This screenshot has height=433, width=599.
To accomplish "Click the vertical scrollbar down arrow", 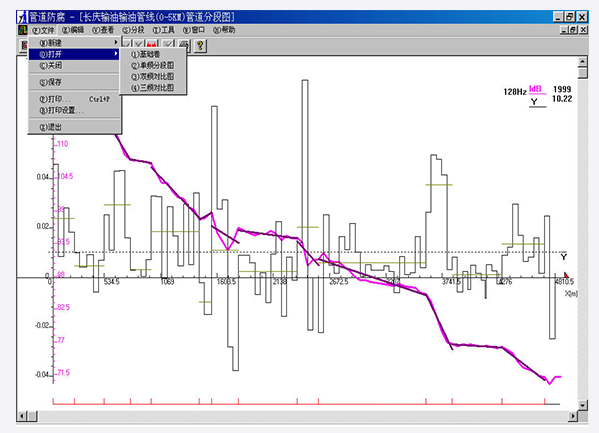I will (x=583, y=405).
